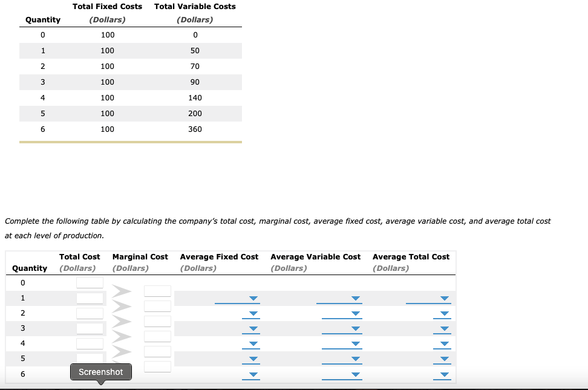
Task: Click the Total Cost input for quantity 4
Action: point(91,343)
